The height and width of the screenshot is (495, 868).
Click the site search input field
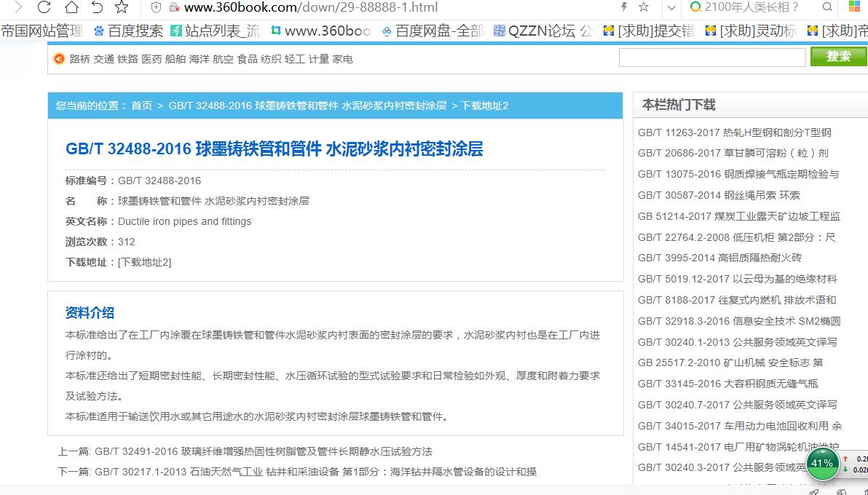[711, 58]
